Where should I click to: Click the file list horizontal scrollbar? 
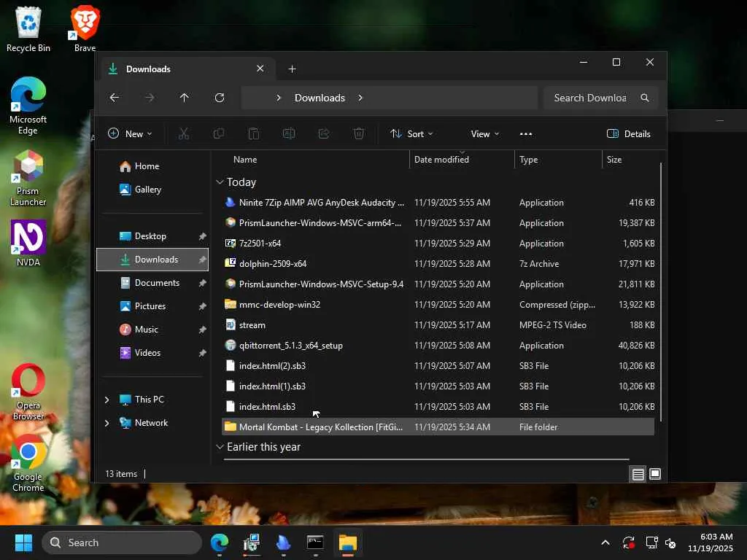426,459
